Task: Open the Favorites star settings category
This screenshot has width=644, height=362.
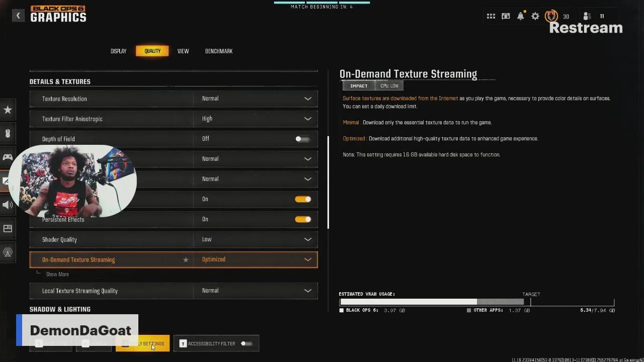Action: pos(8,110)
